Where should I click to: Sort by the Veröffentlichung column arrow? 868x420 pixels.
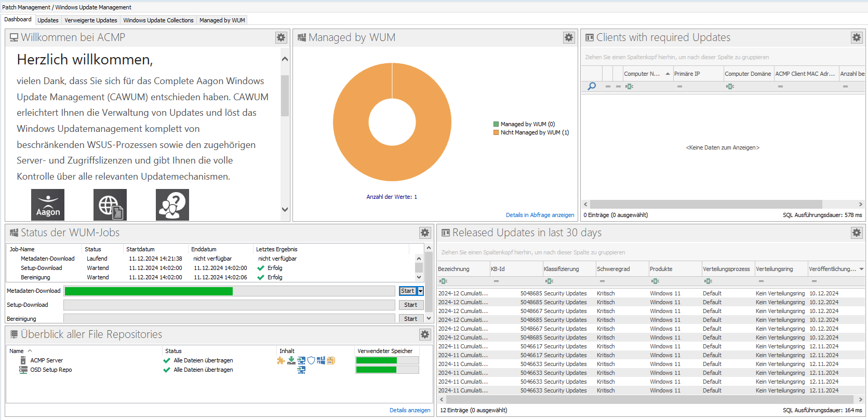(x=861, y=269)
